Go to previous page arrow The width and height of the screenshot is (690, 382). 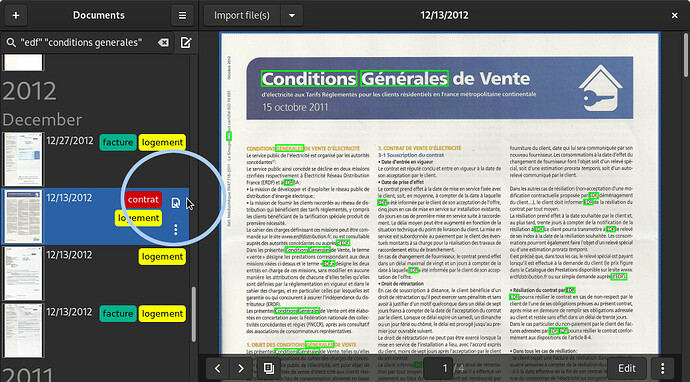tap(217, 368)
